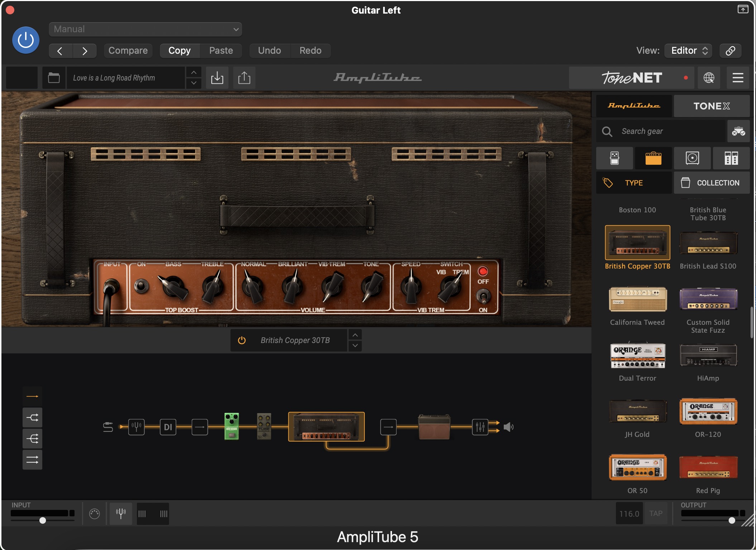The height and width of the screenshot is (550, 756).
Task: Switch gear filter to COLLECTION tab
Action: coord(712,183)
